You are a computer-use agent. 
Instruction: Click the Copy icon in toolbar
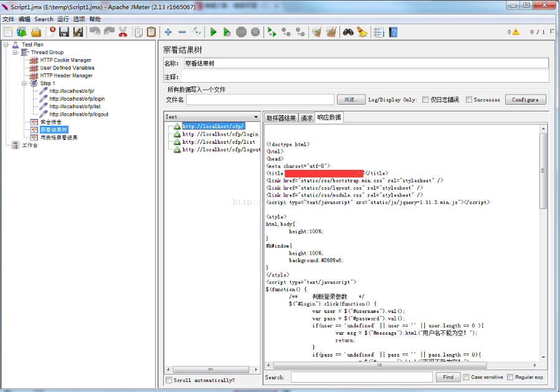point(137,32)
